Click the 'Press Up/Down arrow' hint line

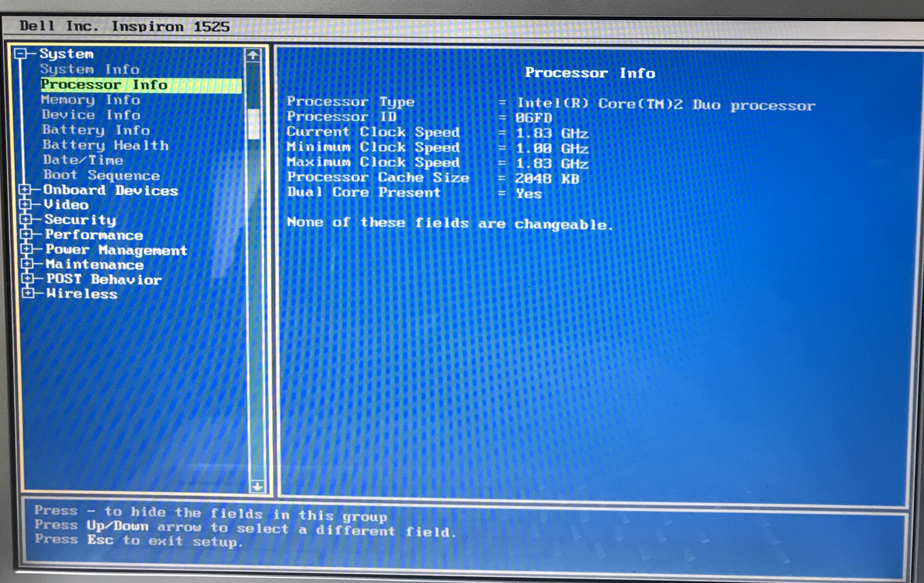tap(245, 528)
